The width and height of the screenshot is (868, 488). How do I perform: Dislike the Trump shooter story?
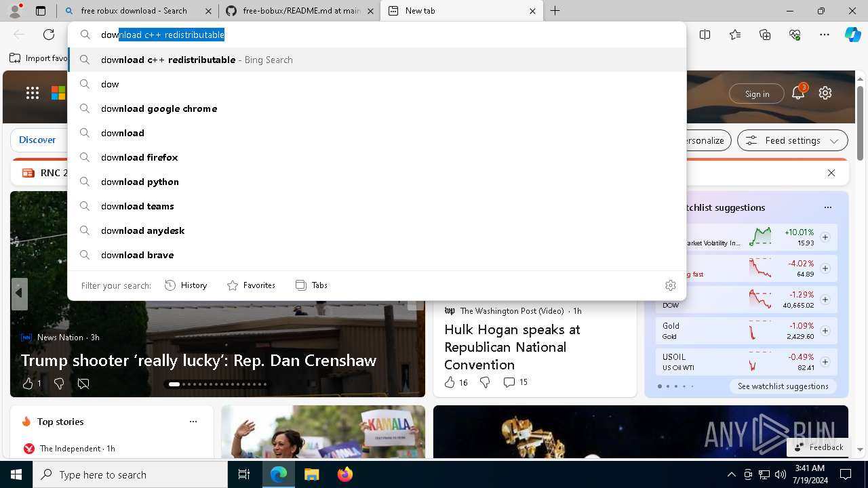(x=59, y=384)
